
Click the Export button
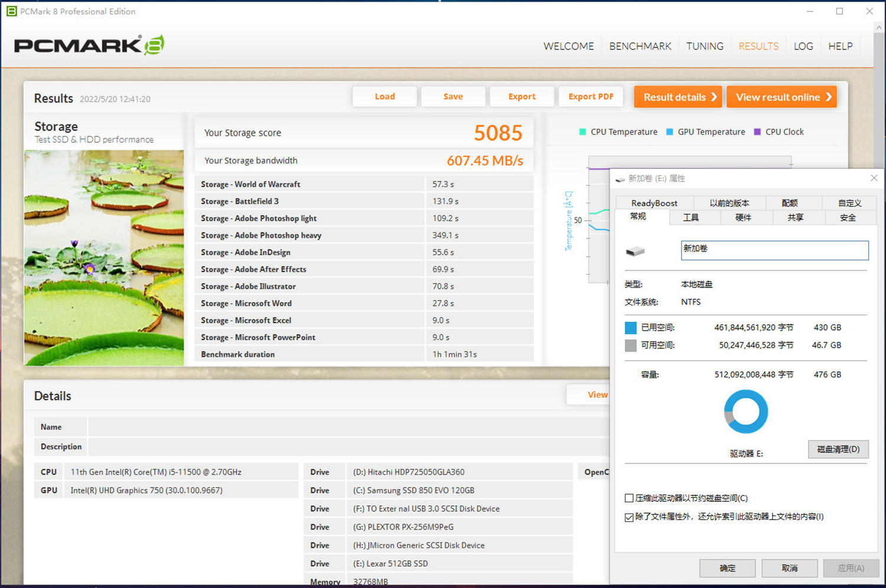click(x=522, y=97)
